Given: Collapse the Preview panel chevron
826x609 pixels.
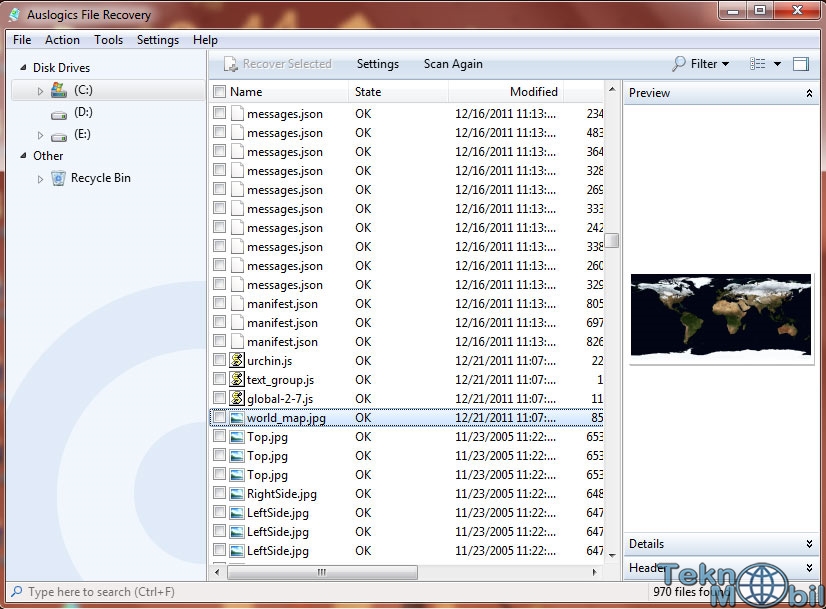Looking at the screenshot, I should pyautogui.click(x=809, y=93).
